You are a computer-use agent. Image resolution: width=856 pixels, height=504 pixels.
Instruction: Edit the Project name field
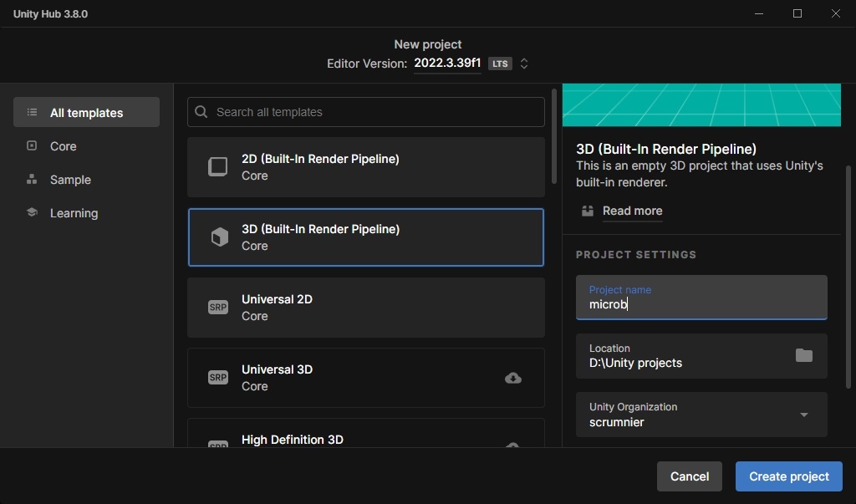tap(701, 297)
